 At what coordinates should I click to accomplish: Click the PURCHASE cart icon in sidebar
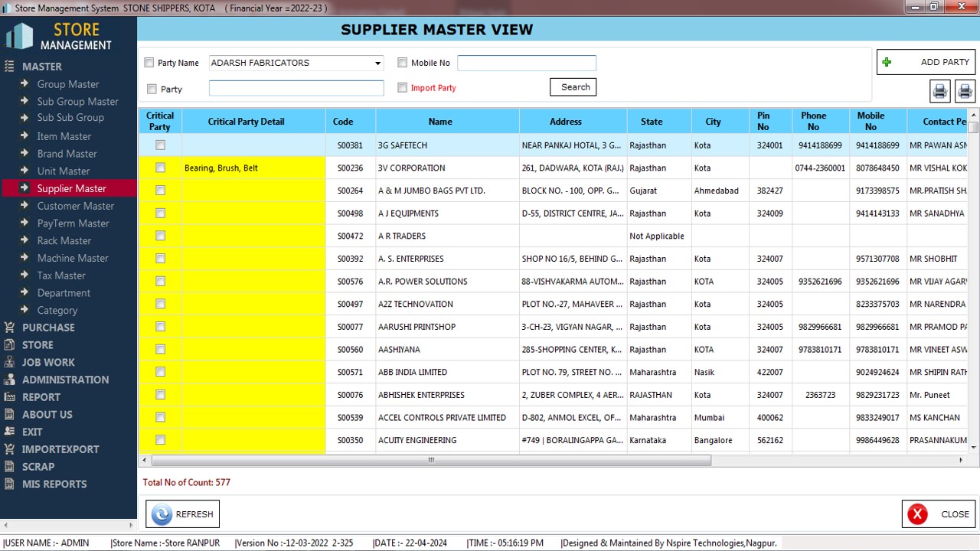pos(9,328)
